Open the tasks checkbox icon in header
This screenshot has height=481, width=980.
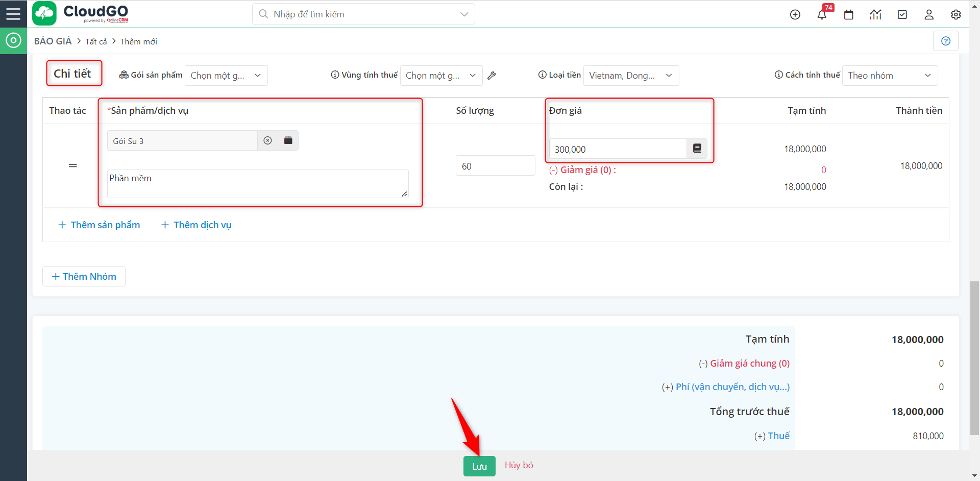click(x=902, y=15)
